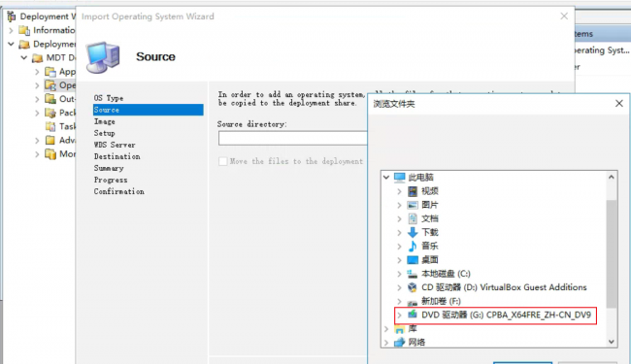This screenshot has height=364, width=631.
Task: Expand the Local Disk (C:) node
Action: [x=399, y=274]
